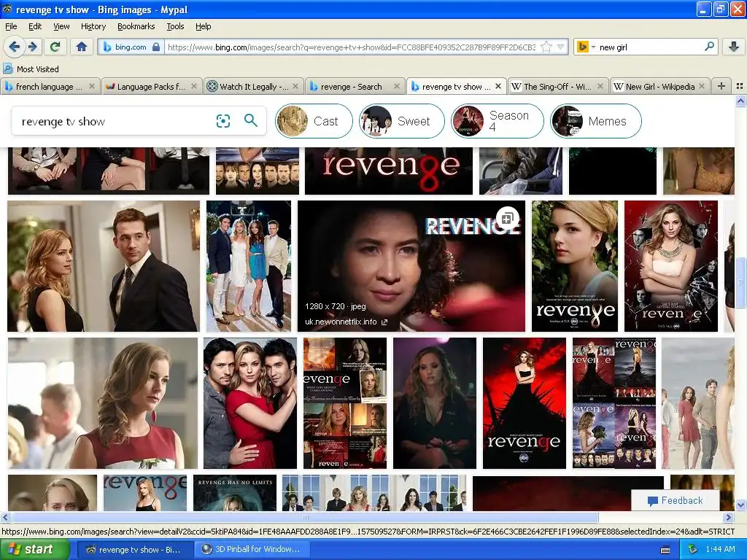Open the REVENGE HAS NO LIMITS thumbnail
This screenshot has width=747, height=560.
(x=235, y=493)
